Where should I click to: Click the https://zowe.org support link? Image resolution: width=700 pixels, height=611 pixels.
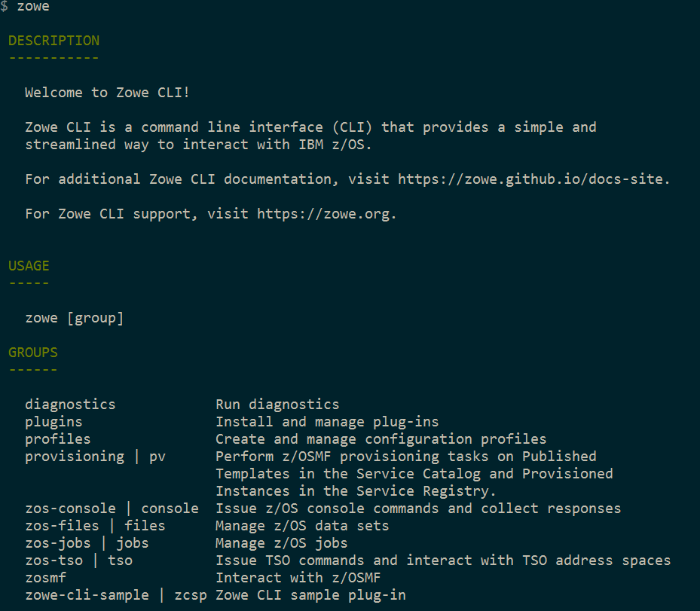326,214
